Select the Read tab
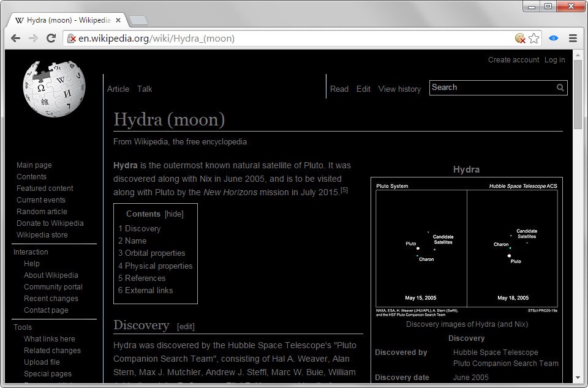This screenshot has height=388, width=588. (x=339, y=89)
